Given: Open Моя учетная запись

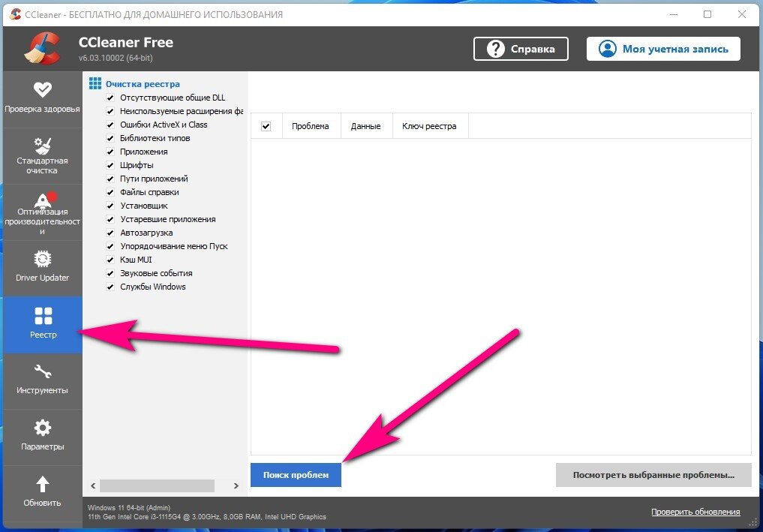Looking at the screenshot, I should pos(663,49).
